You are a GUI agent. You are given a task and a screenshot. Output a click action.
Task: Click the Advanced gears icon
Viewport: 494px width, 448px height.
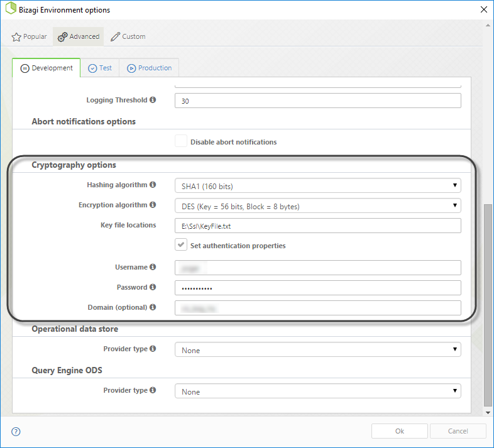tap(62, 37)
